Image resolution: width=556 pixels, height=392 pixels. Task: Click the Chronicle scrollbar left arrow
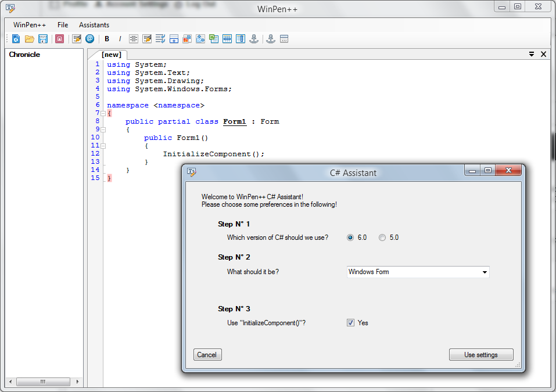(x=10, y=382)
